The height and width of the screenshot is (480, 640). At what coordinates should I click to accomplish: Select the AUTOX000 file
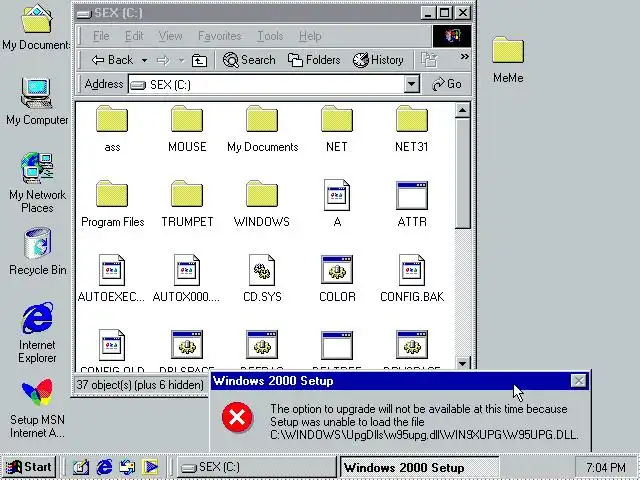(187, 278)
